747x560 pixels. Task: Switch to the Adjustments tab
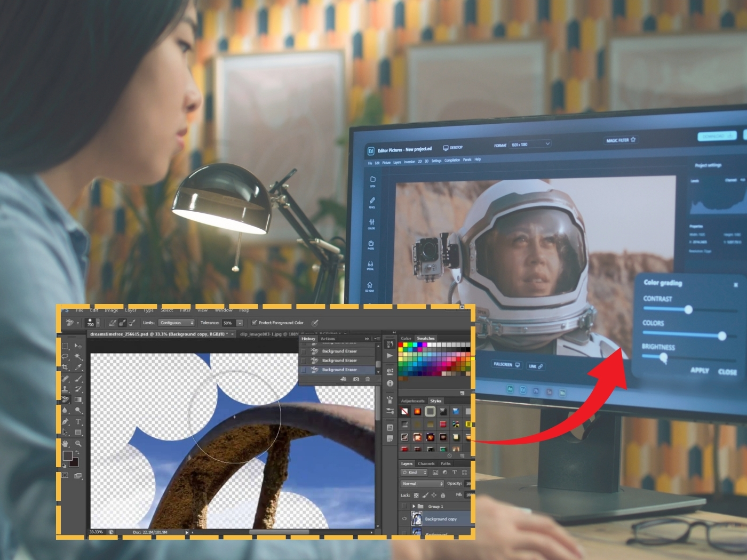(x=412, y=401)
